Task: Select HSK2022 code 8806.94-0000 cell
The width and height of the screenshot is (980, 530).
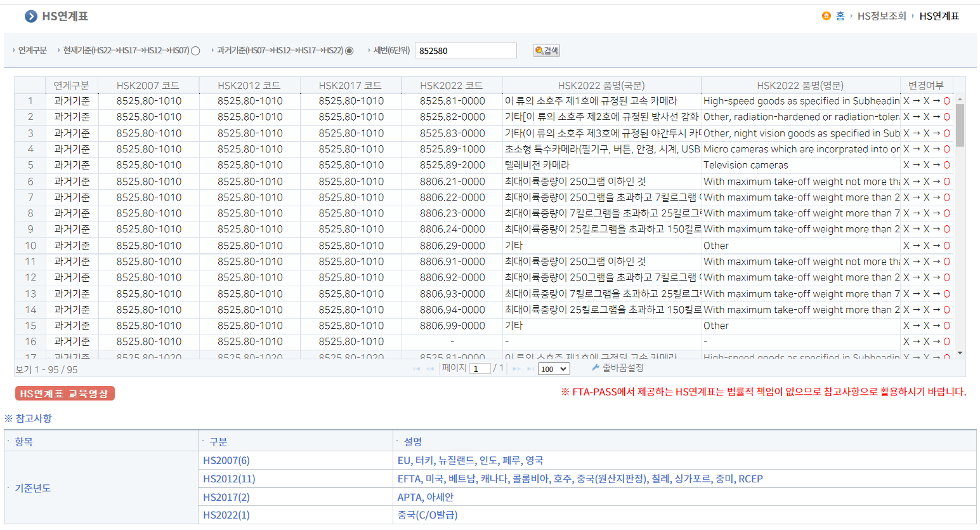Action: coord(452,310)
